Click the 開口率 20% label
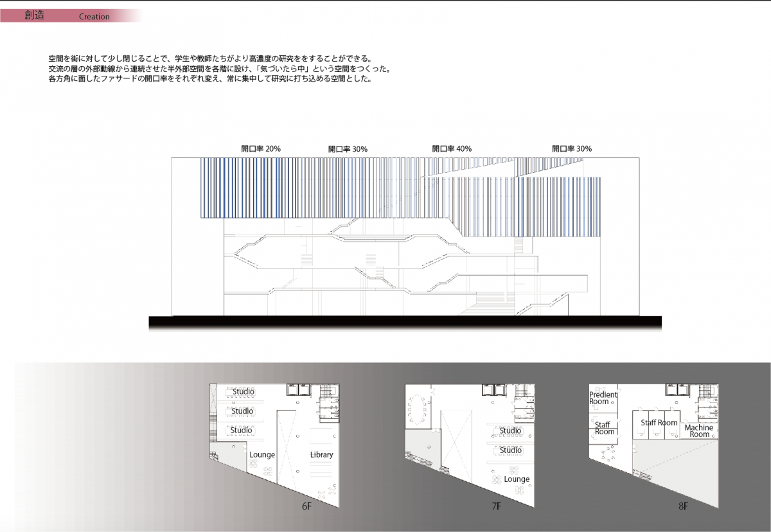 [260, 148]
